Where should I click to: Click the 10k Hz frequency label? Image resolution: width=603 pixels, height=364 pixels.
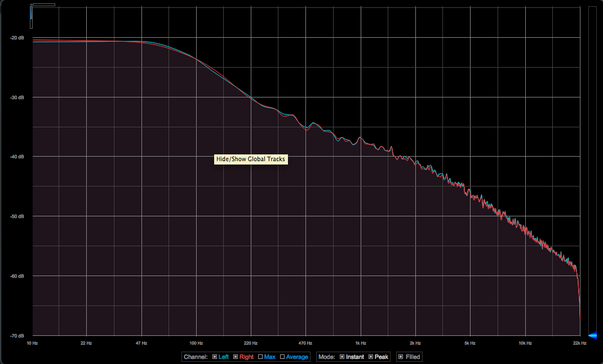tap(525, 343)
